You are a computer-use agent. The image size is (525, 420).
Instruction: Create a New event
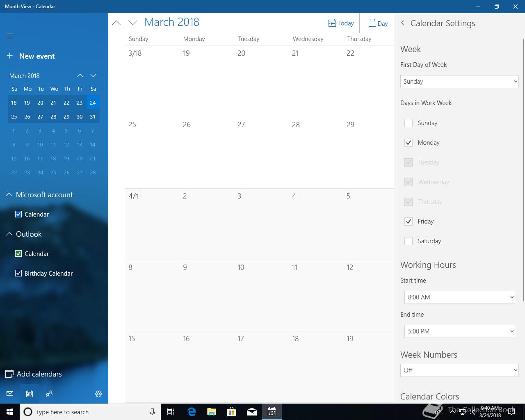[x=31, y=56]
